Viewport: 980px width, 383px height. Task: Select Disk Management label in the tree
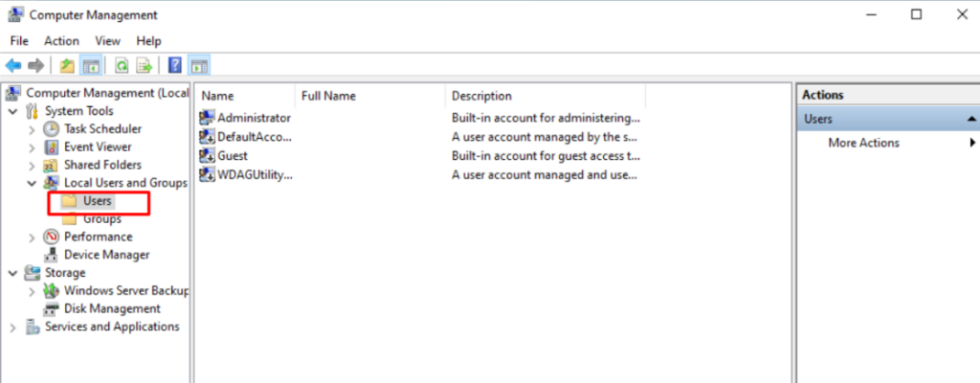tap(113, 309)
